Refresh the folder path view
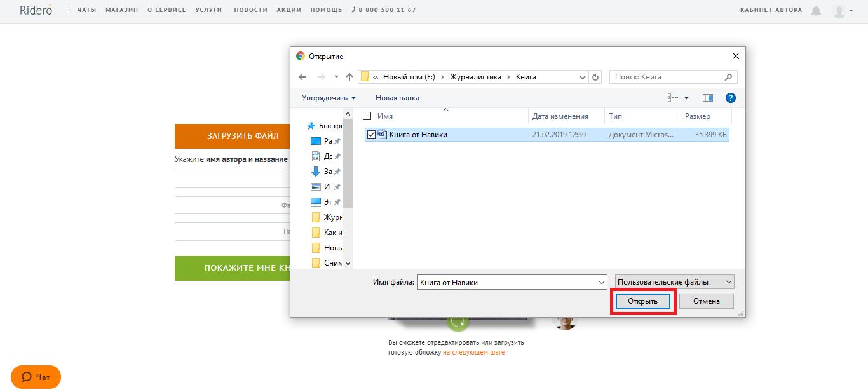The height and width of the screenshot is (392, 868). pyautogui.click(x=595, y=77)
